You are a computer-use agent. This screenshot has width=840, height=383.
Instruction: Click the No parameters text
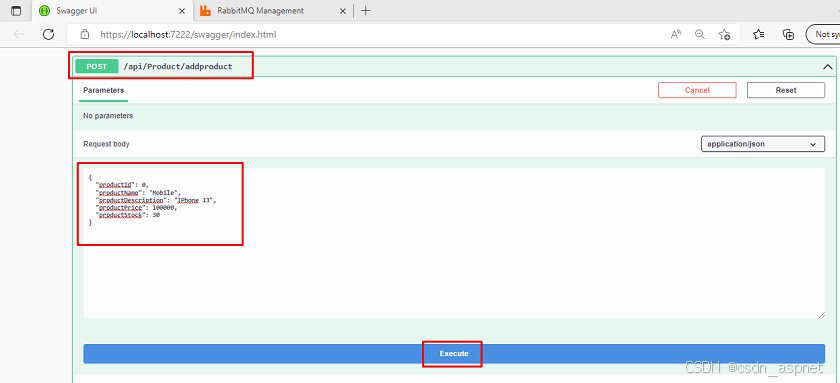coord(108,116)
